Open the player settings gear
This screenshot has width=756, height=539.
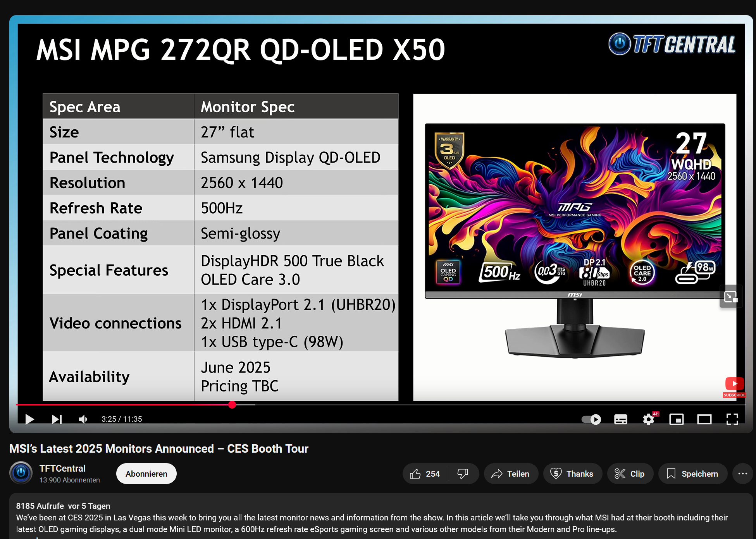pos(648,419)
